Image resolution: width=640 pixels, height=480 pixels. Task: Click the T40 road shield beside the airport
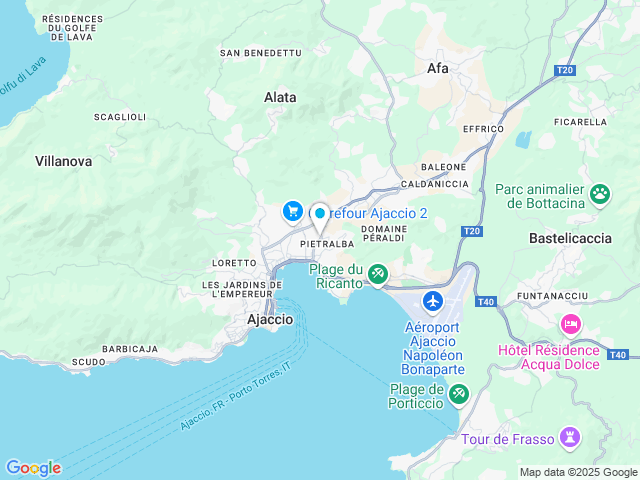485,302
